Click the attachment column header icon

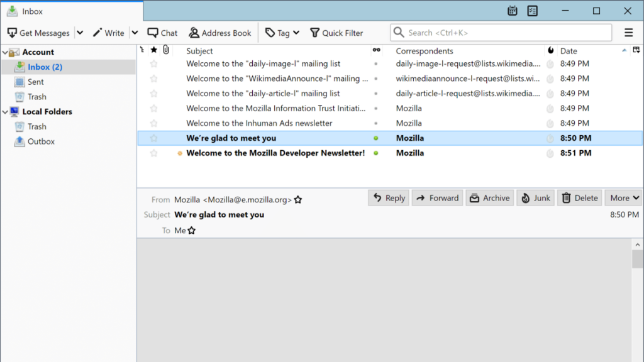[x=165, y=51]
